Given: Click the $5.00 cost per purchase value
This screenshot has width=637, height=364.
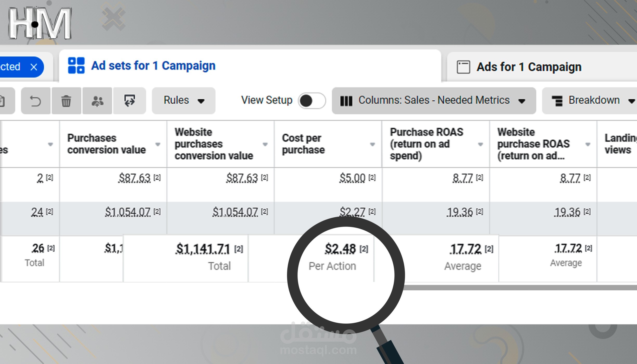Looking at the screenshot, I should [x=352, y=178].
